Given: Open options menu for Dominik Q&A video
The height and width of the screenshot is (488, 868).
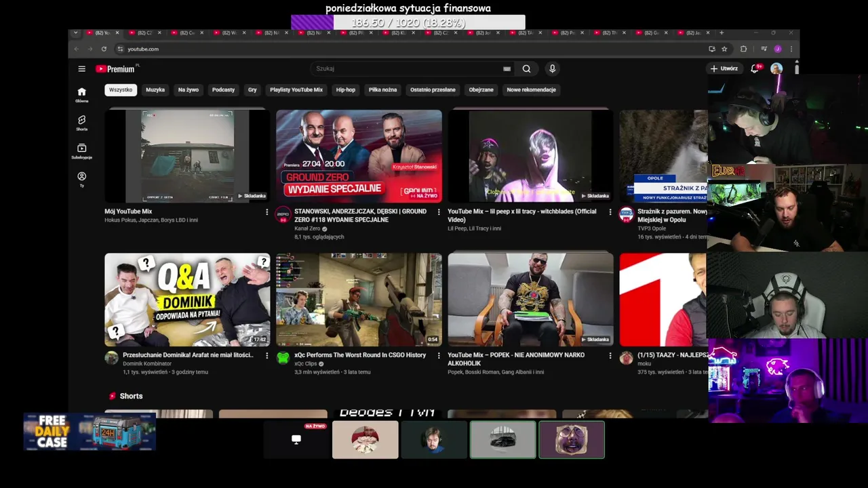Looking at the screenshot, I should (x=267, y=355).
